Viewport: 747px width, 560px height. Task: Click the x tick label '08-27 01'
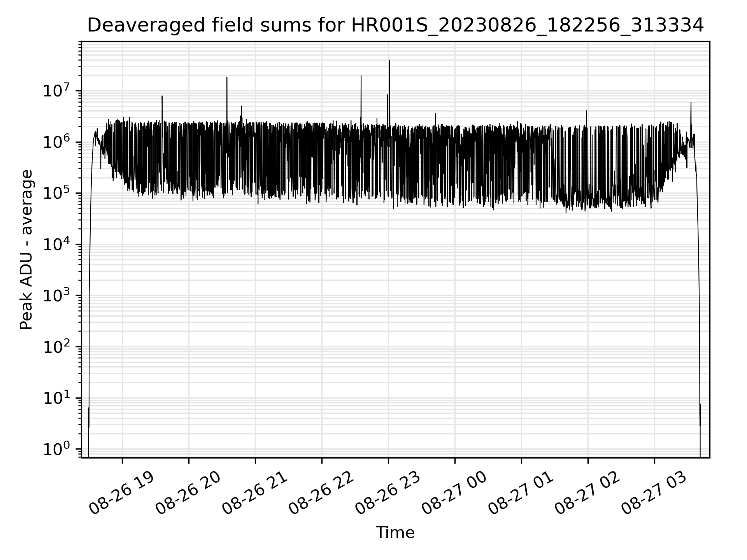click(x=521, y=493)
